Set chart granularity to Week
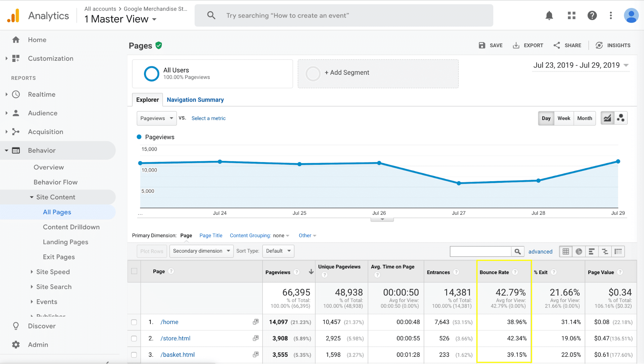 point(564,118)
